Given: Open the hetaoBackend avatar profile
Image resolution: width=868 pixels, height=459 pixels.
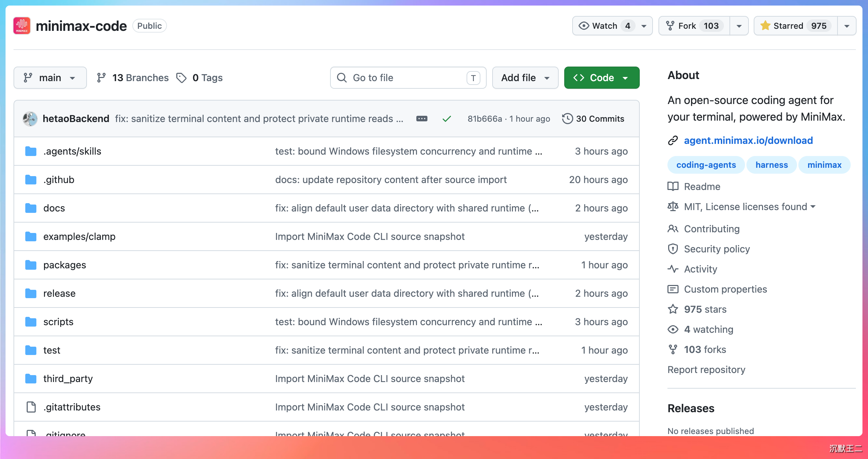Looking at the screenshot, I should pos(30,119).
